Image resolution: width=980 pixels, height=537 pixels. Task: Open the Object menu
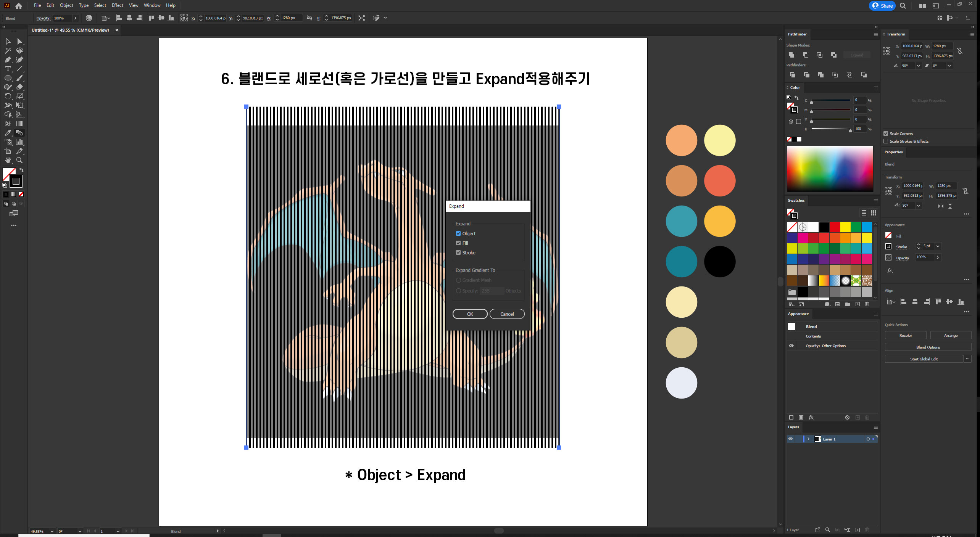[x=66, y=5]
